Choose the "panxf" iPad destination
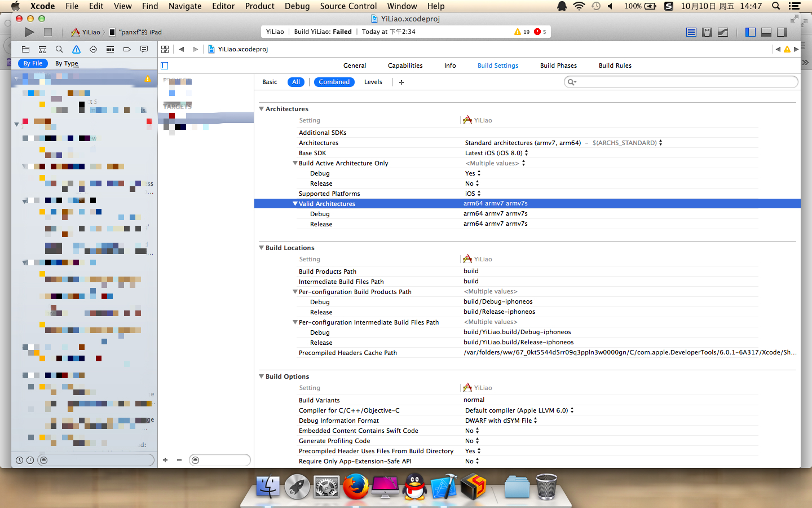The height and width of the screenshot is (508, 812). [x=135, y=32]
